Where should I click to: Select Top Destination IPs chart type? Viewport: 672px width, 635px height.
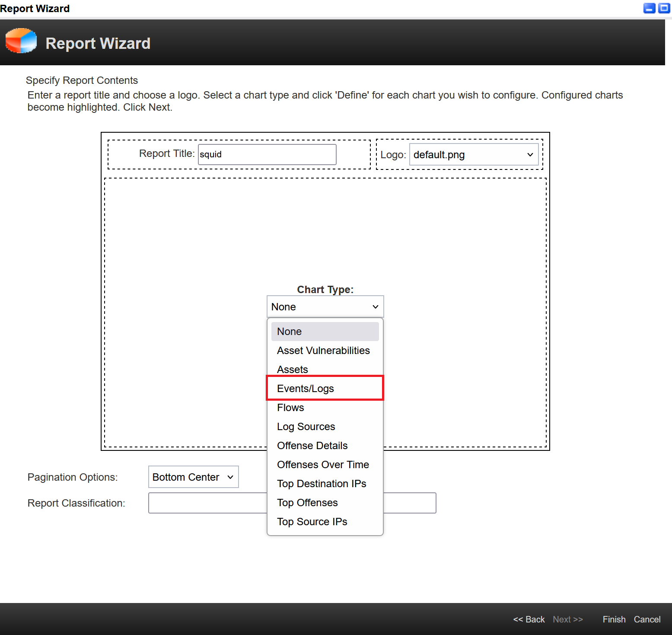325,484
